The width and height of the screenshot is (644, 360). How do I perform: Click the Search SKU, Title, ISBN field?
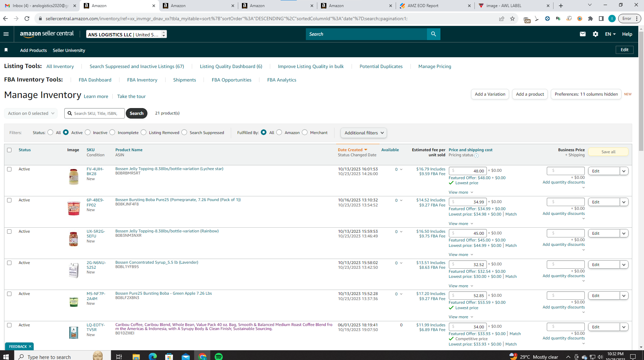95,113
